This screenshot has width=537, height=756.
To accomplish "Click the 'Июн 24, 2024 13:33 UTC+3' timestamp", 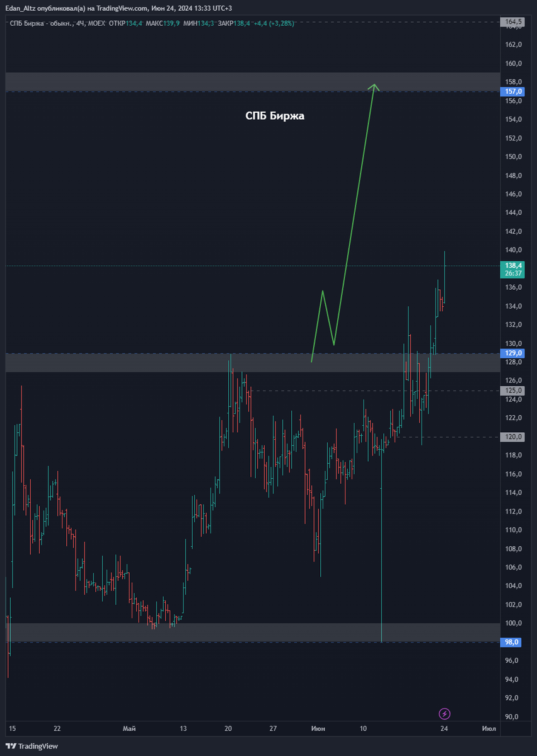I will [192, 8].
